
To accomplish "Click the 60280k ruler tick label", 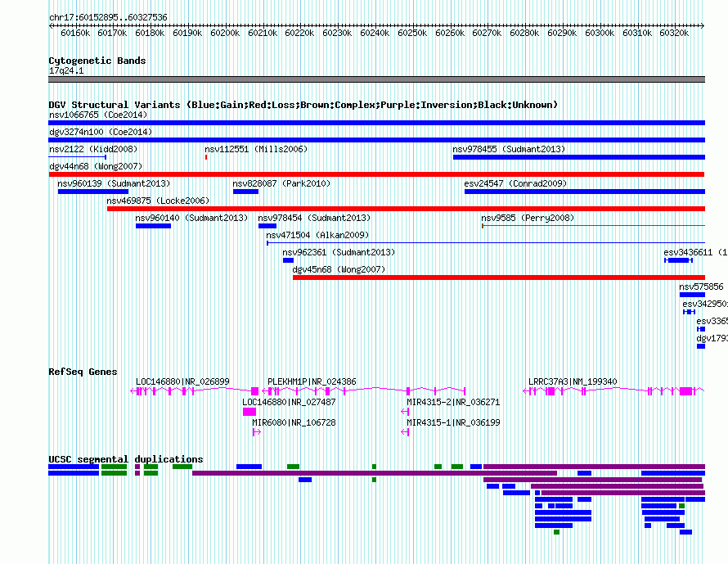I will 524,33.
